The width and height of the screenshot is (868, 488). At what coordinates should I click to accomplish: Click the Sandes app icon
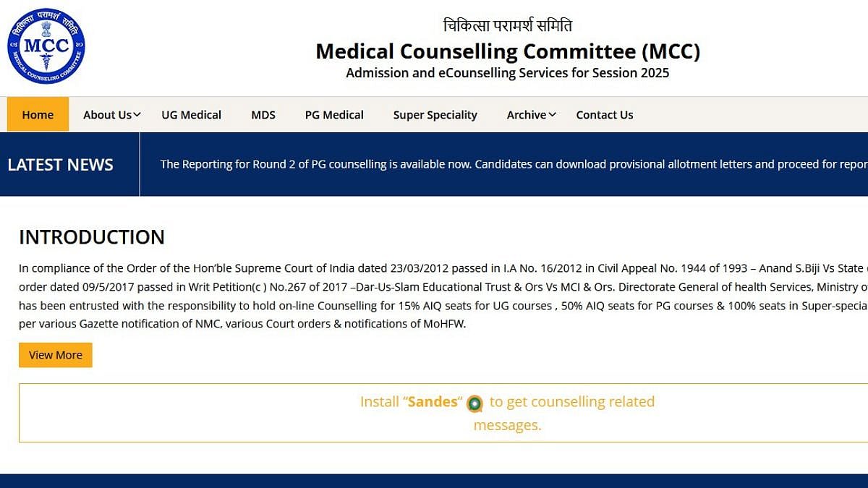click(x=475, y=403)
